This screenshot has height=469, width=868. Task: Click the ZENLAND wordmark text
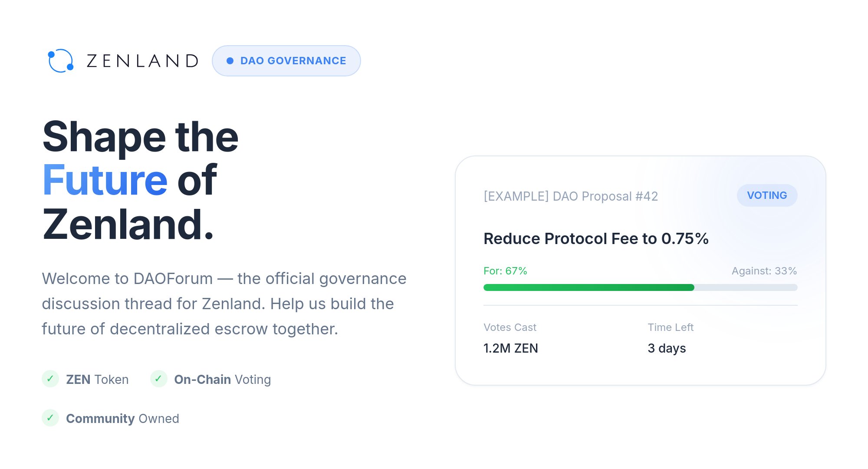click(143, 61)
